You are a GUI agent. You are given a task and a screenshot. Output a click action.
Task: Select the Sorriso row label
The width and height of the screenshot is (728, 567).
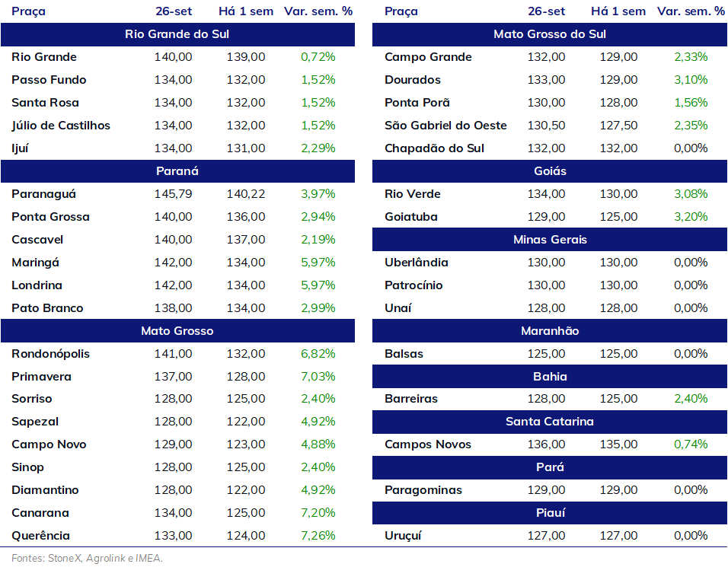[31, 399]
